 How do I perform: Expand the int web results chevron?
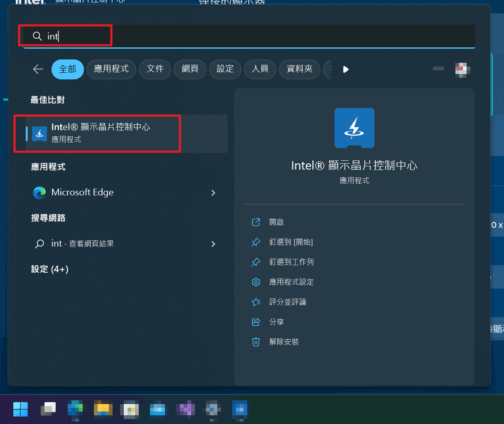click(x=213, y=244)
